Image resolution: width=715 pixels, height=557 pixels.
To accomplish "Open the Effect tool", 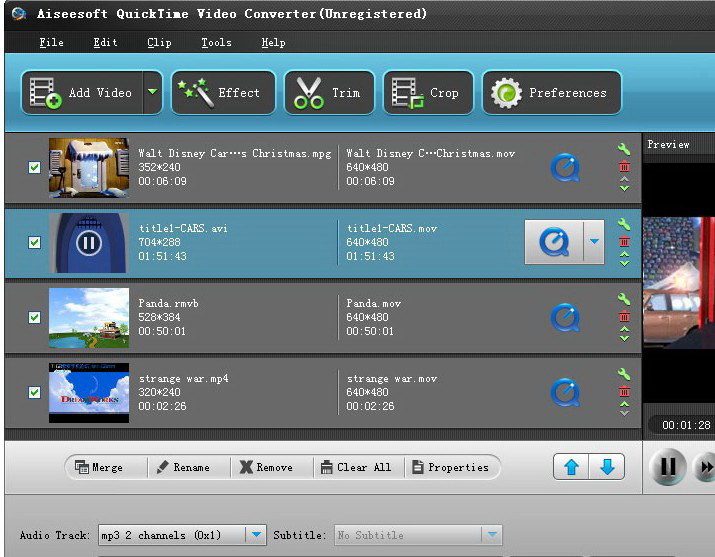I will (x=223, y=93).
